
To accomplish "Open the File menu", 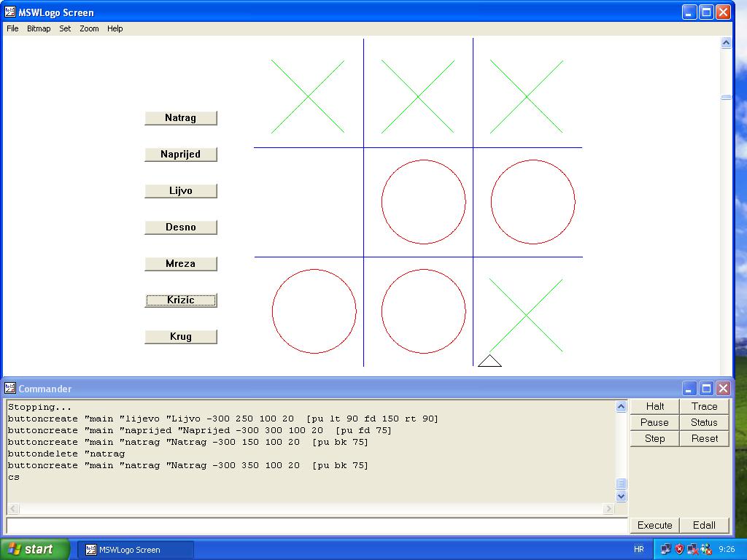I will click(x=12, y=28).
